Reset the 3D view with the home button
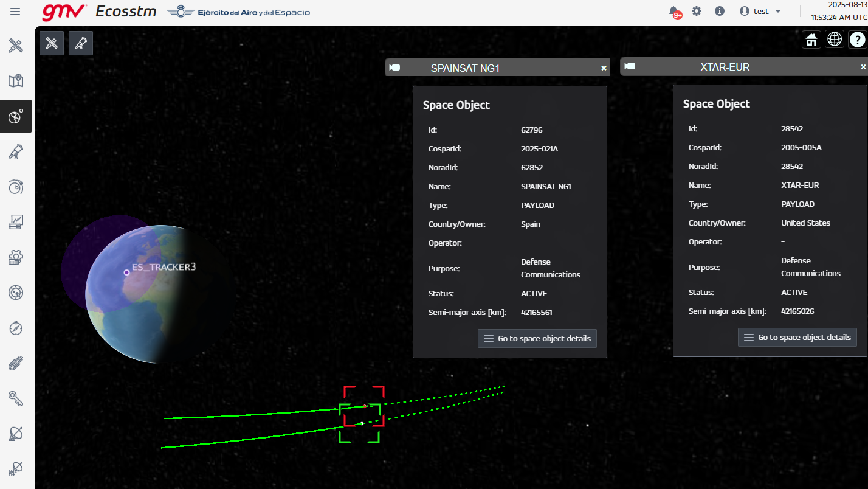 (811, 40)
